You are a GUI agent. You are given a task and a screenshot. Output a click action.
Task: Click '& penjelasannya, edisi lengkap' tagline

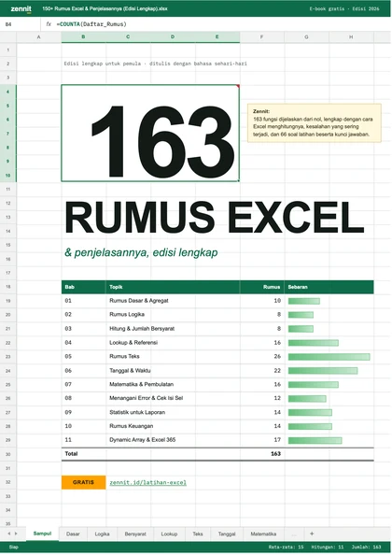click(141, 252)
